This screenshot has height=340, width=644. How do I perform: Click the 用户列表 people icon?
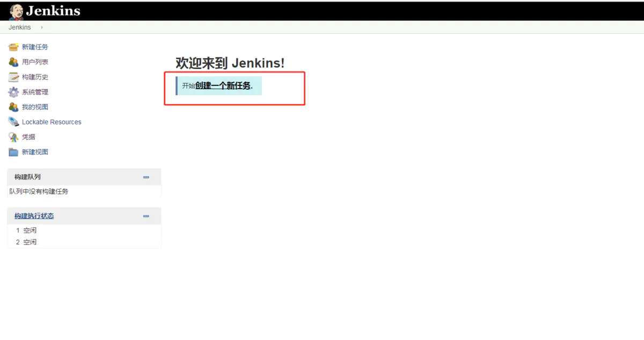pos(13,62)
